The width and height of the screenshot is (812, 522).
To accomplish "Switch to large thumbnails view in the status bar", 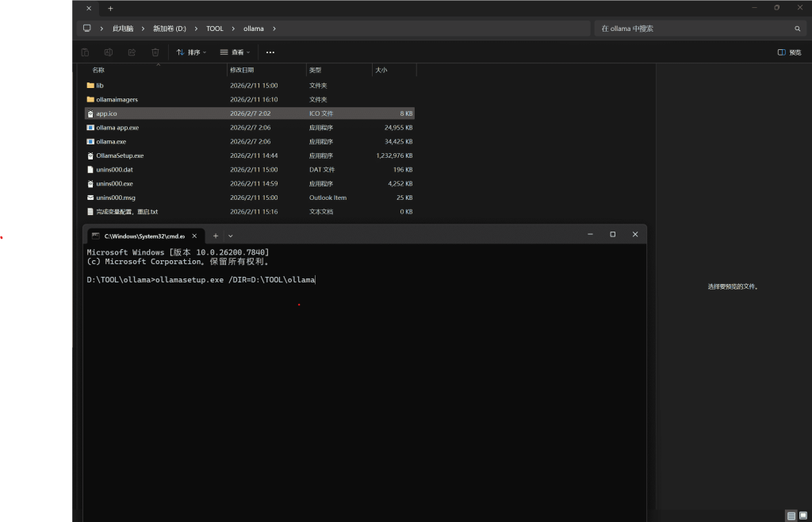I will coord(802,516).
